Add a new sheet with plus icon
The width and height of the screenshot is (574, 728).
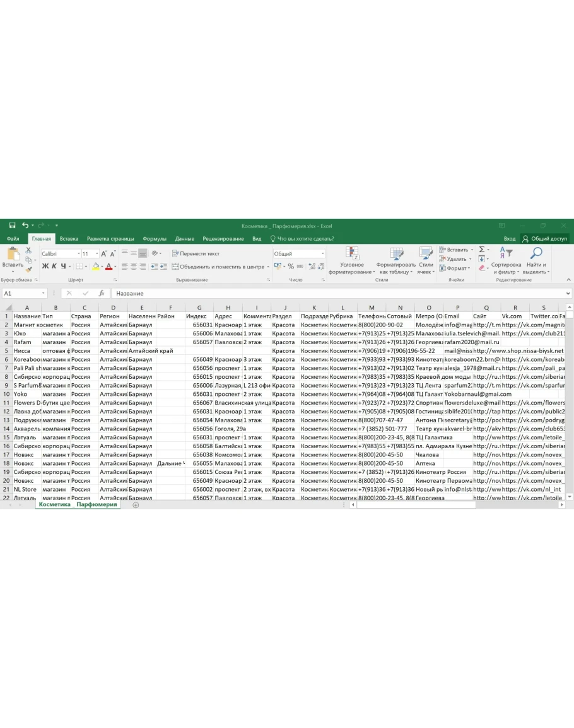point(136,505)
